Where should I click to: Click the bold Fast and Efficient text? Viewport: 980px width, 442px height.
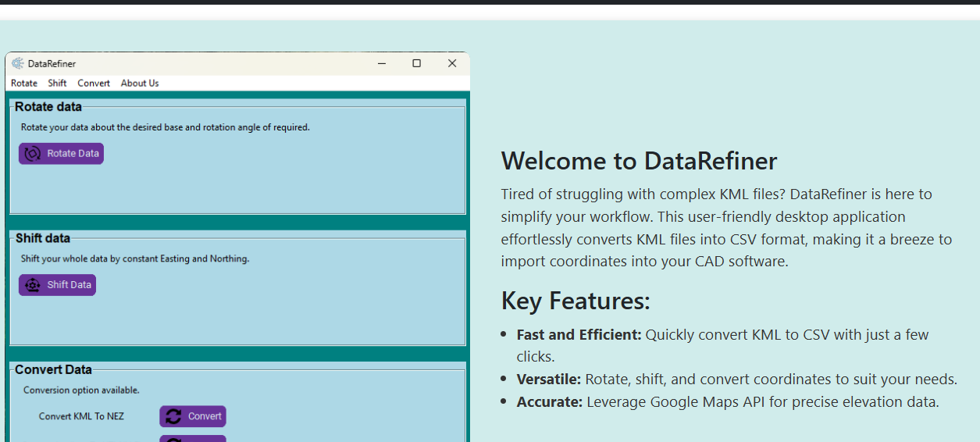(579, 334)
